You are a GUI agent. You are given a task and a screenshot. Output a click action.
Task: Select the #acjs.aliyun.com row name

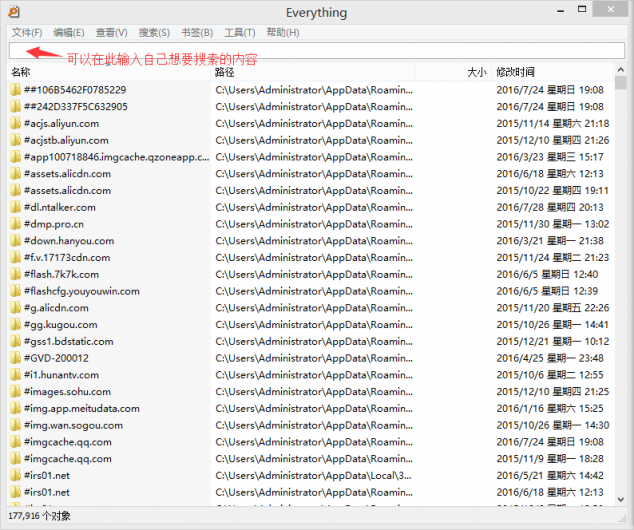pyautogui.click(x=61, y=123)
